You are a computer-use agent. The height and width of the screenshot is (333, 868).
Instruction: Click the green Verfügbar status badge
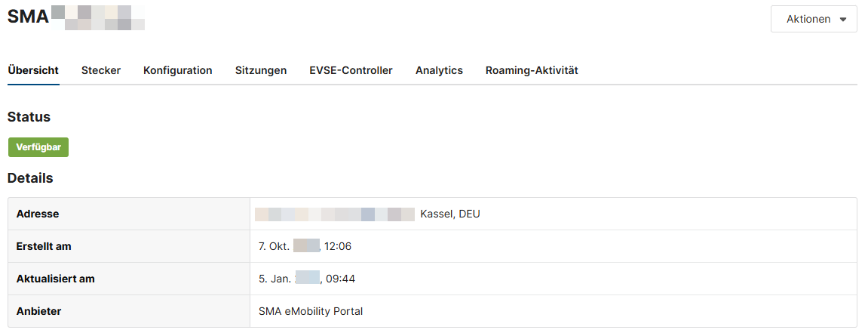coord(38,147)
